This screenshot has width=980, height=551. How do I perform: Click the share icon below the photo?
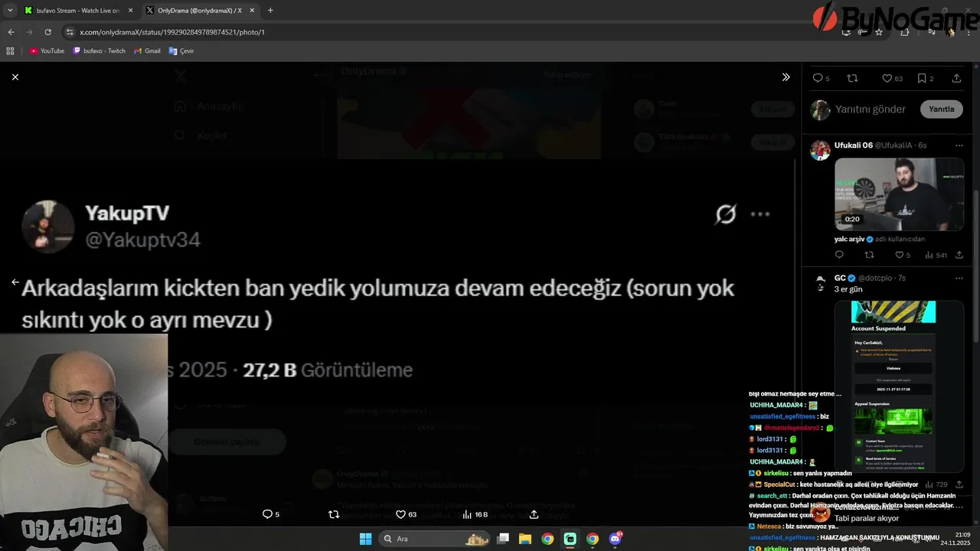(534, 514)
